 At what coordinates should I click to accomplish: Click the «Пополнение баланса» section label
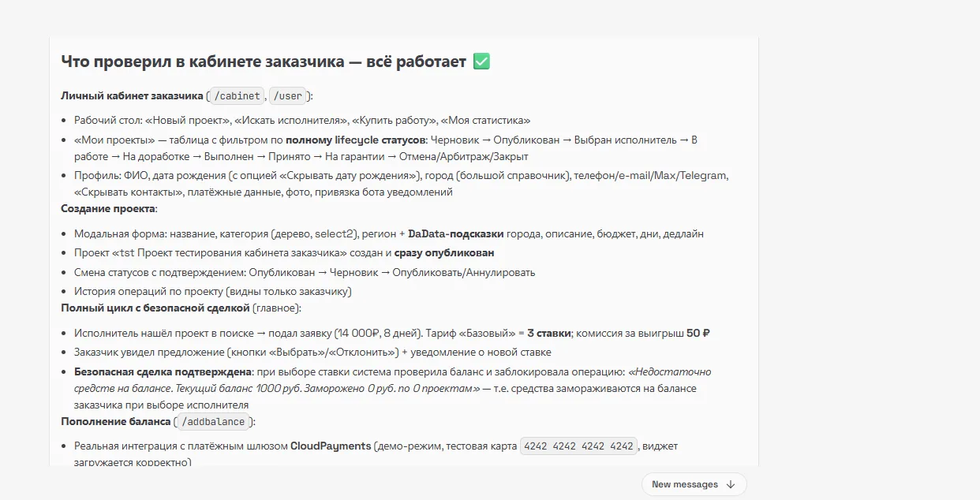click(115, 422)
